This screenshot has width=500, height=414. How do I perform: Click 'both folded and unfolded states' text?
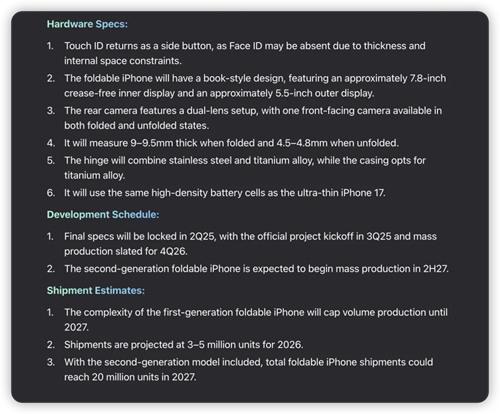pos(137,125)
